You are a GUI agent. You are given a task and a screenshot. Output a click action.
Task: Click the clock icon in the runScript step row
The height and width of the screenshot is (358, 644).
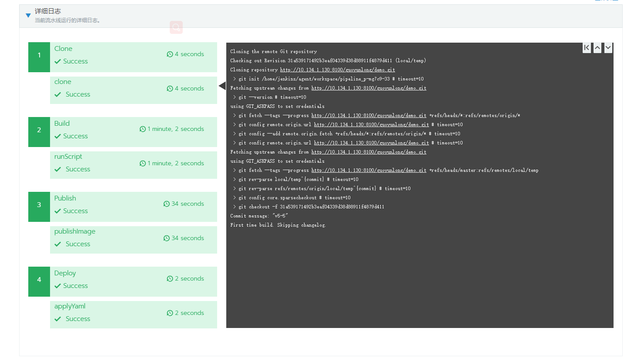pos(142,164)
